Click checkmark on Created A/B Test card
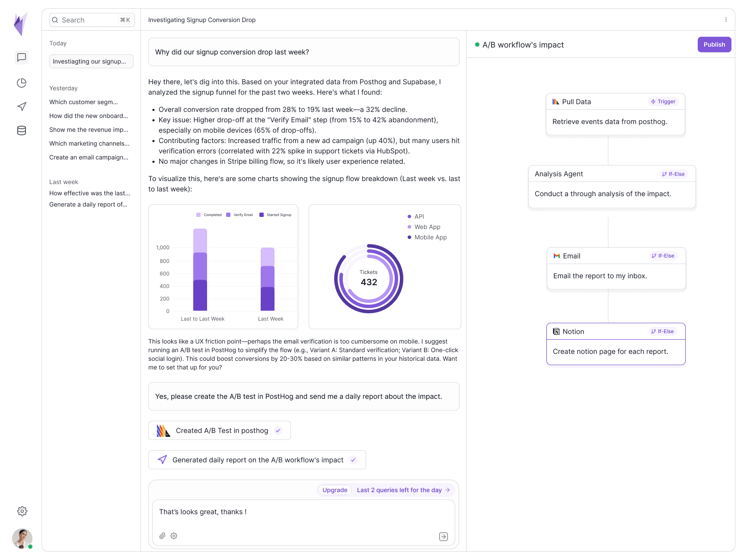This screenshot has height=560, width=747. point(278,430)
